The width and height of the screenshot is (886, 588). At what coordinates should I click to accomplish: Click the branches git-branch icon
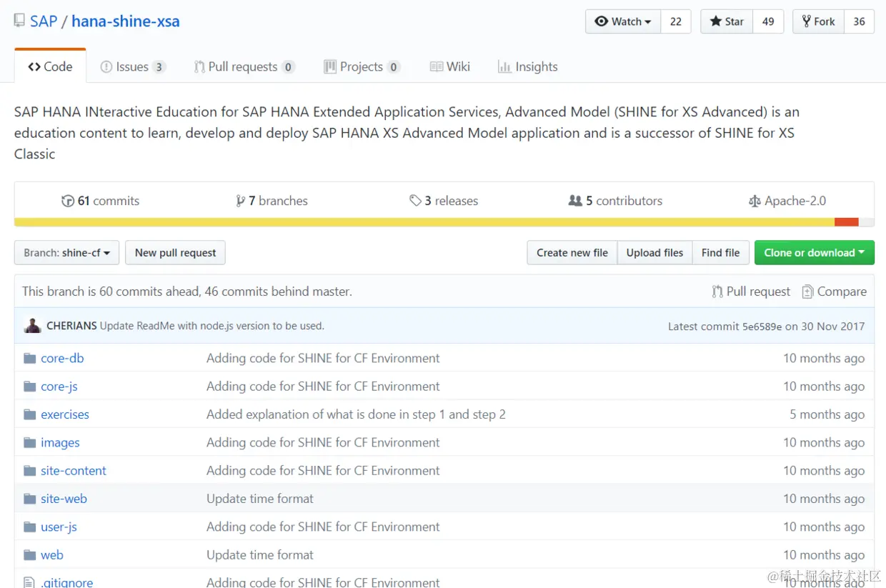pos(241,201)
